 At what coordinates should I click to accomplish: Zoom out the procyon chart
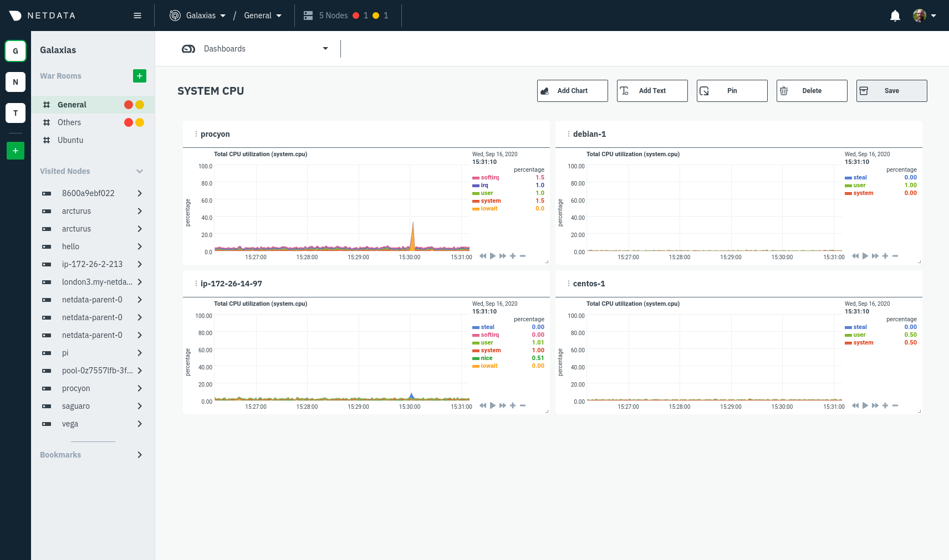pyautogui.click(x=523, y=256)
